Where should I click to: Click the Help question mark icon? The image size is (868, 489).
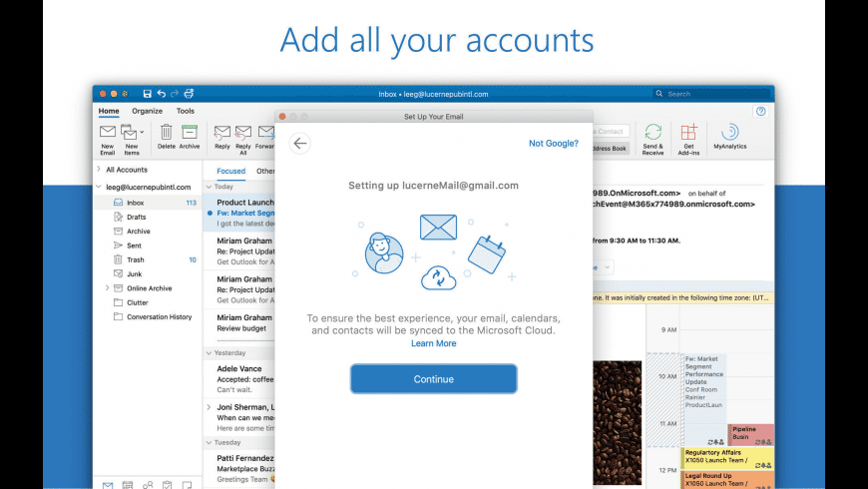[760, 112]
